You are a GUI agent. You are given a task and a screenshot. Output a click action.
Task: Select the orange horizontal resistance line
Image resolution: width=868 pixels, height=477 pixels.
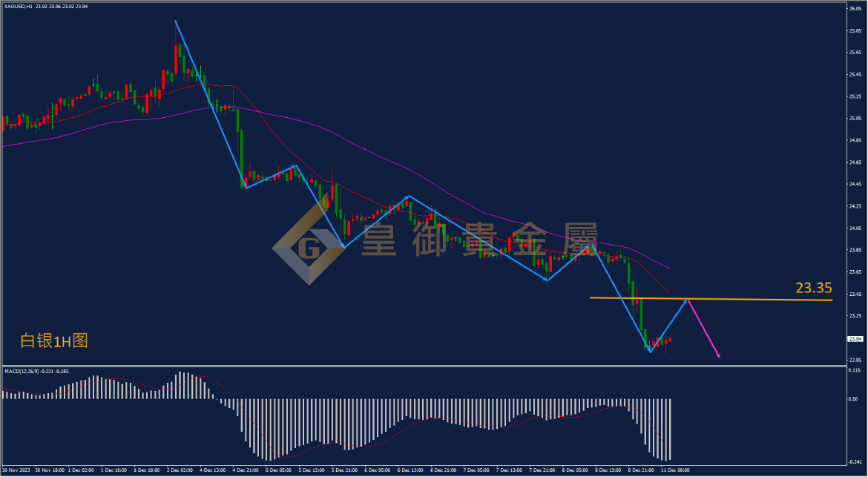(x=711, y=300)
